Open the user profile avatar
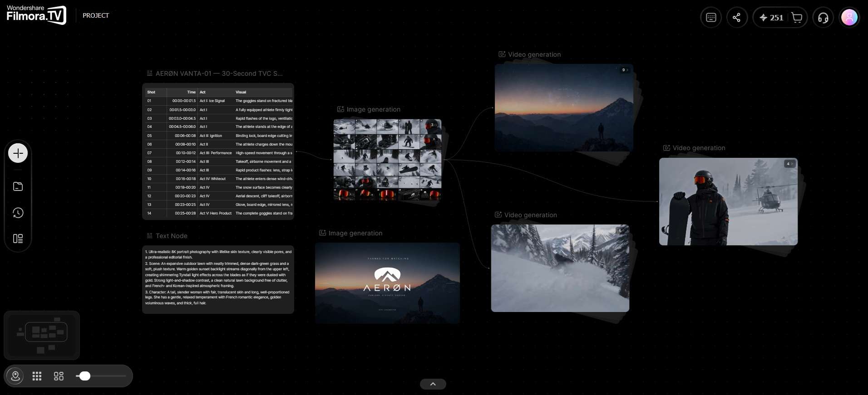The width and height of the screenshot is (868, 395). pos(849,18)
